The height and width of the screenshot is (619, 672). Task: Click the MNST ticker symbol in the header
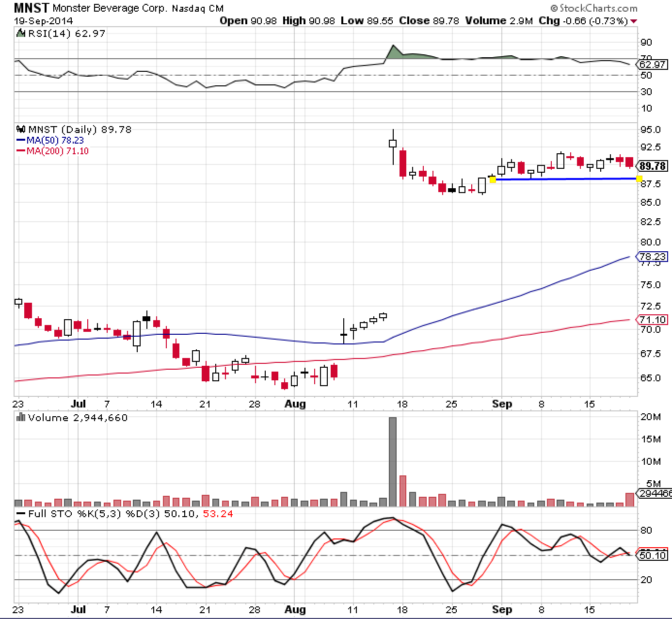tap(31, 8)
